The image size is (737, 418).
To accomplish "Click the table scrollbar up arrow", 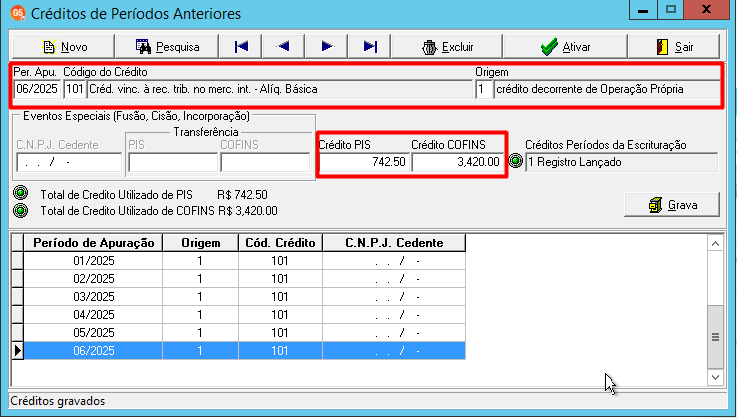I will 715,244.
